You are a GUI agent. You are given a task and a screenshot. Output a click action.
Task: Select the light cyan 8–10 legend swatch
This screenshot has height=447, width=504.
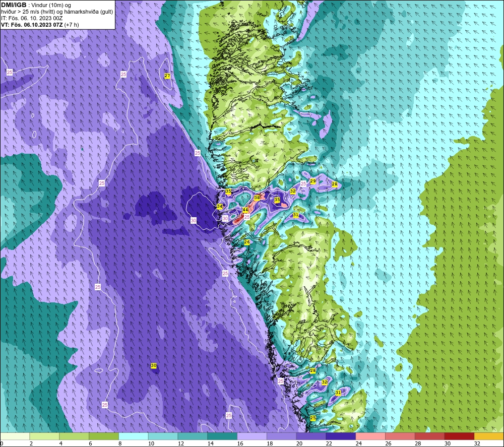[134, 436]
